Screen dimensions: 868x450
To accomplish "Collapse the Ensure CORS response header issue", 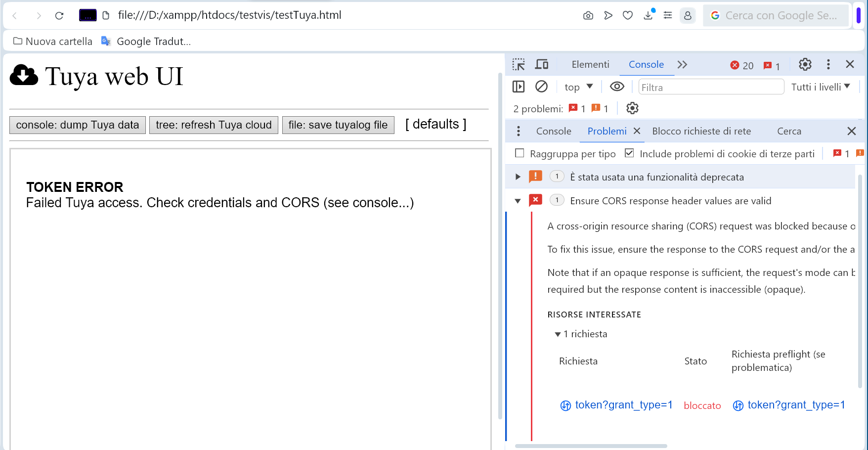I will coord(518,201).
